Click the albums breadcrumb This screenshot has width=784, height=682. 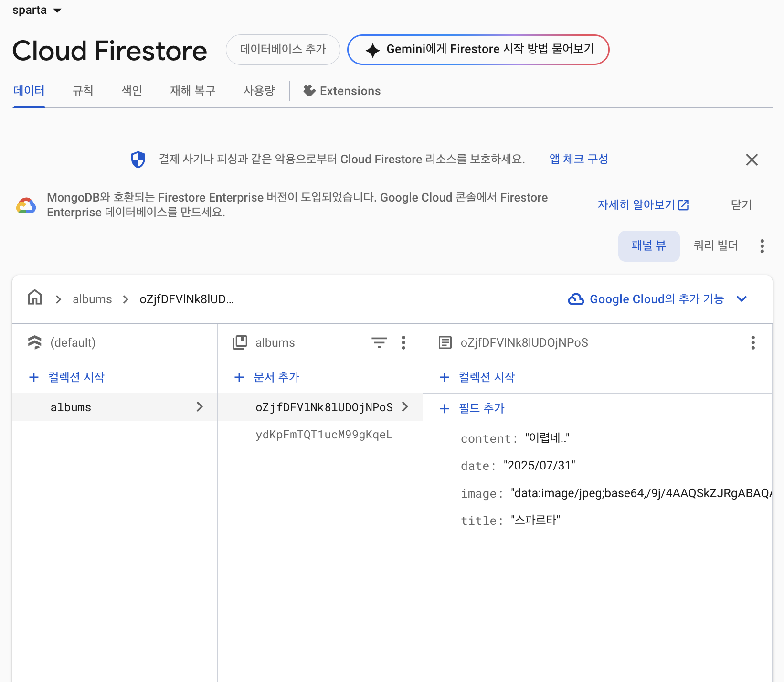tap(92, 299)
